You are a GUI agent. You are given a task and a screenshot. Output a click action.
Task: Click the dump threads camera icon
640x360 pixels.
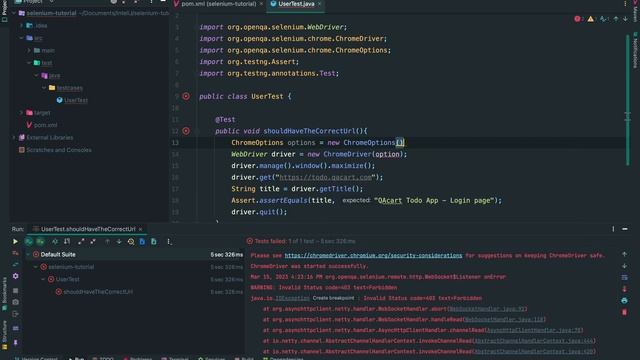16,302
